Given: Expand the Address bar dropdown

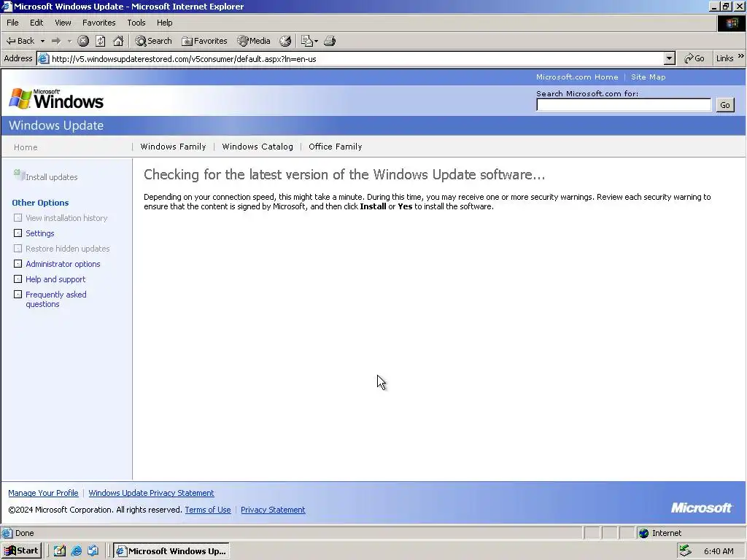Looking at the screenshot, I should [670, 58].
